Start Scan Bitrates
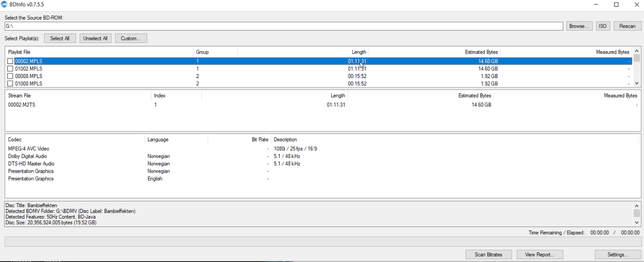Screen dimensions: 644x262 tap(488, 254)
